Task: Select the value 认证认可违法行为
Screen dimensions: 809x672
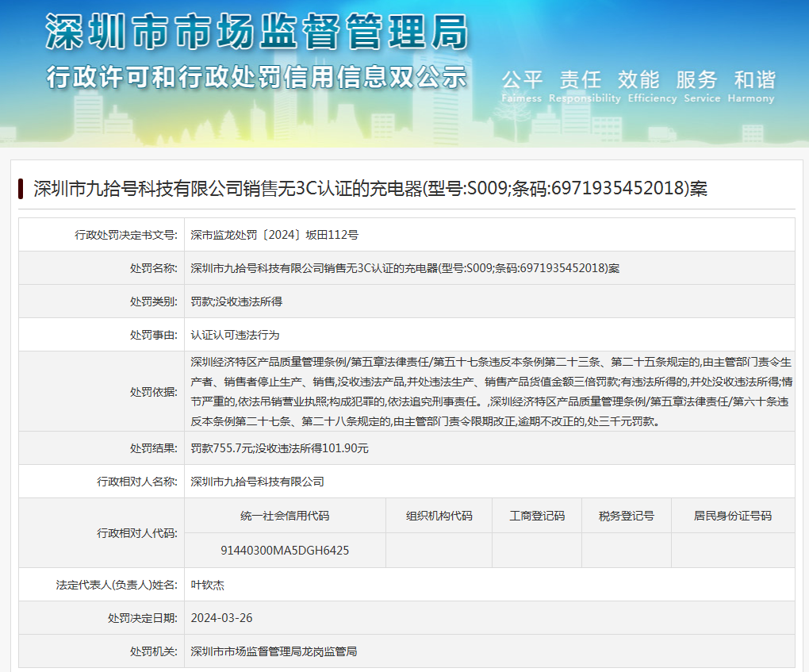Action: tap(235, 335)
